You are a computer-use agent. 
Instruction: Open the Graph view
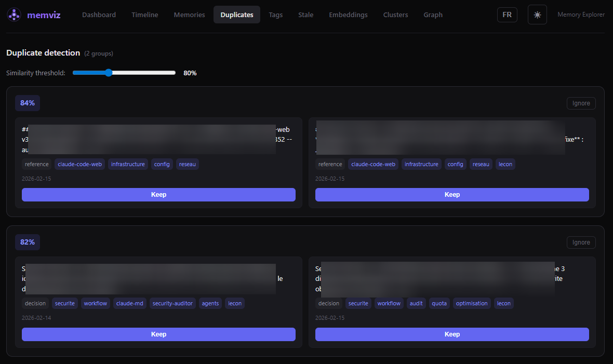click(433, 15)
